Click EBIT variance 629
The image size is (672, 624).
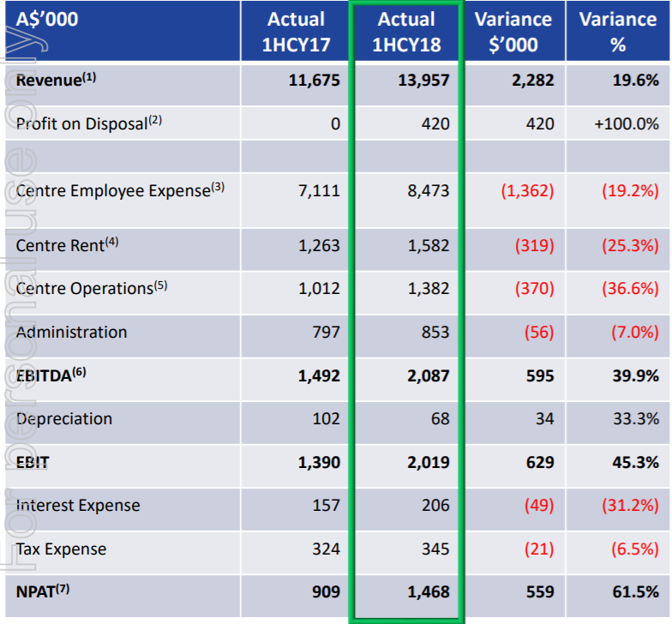pyautogui.click(x=540, y=463)
